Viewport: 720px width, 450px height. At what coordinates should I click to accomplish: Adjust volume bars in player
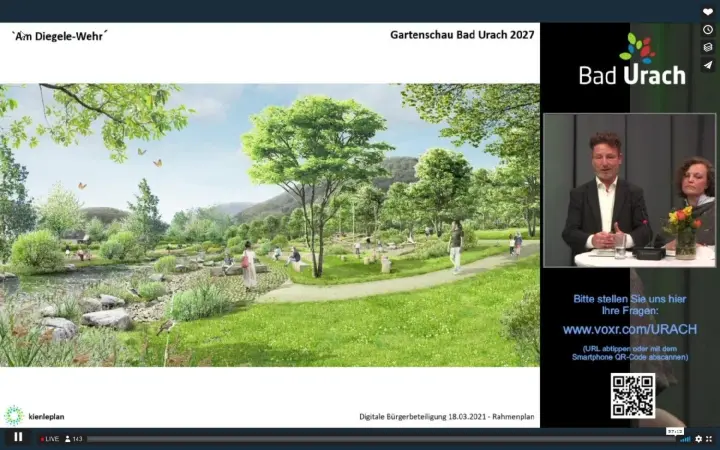(685, 439)
